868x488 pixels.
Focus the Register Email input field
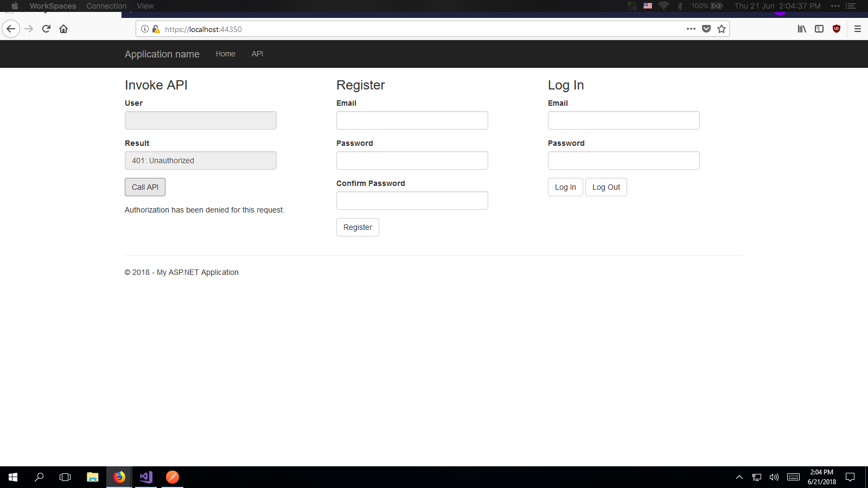tap(412, 120)
